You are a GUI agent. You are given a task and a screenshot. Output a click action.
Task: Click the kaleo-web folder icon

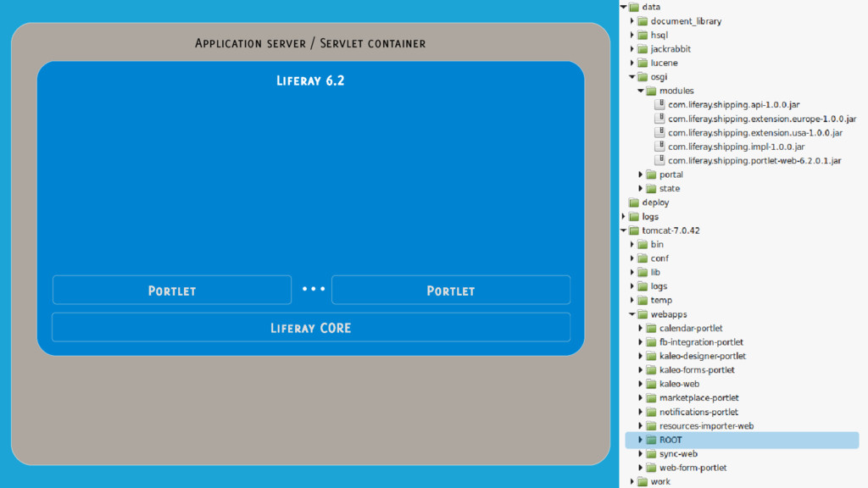pyautogui.click(x=652, y=384)
